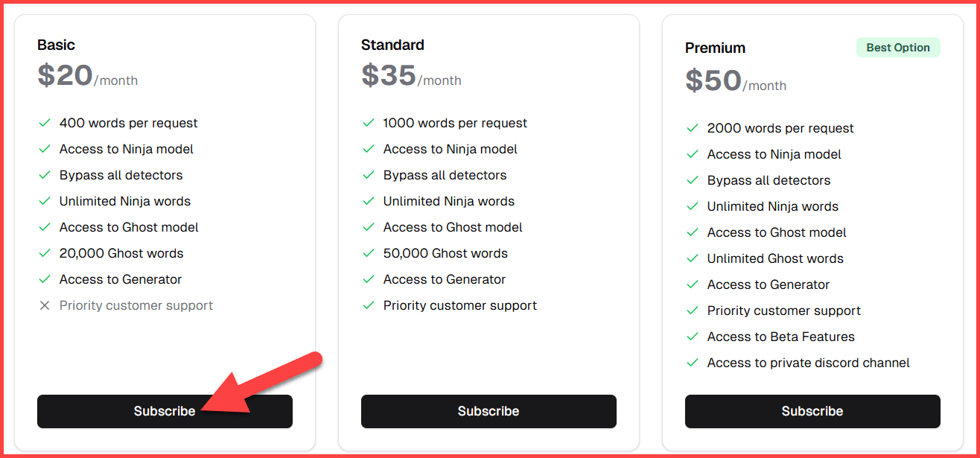The height and width of the screenshot is (458, 980).
Task: Click the checkmark next to Access to Ghost model in Standard
Action: [x=369, y=227]
